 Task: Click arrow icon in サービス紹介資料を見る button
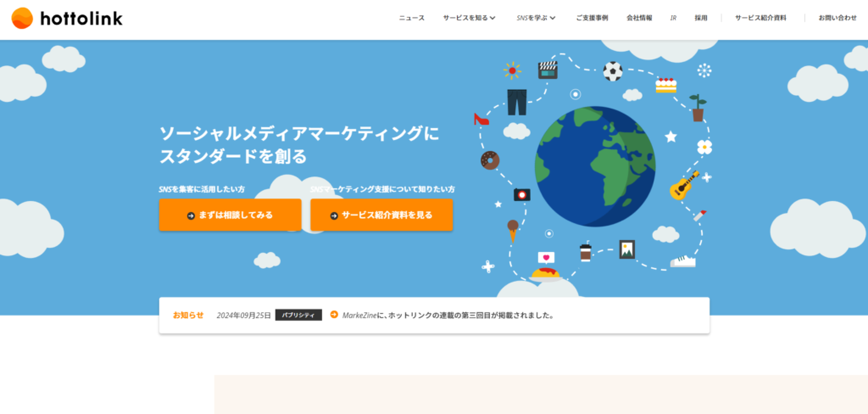point(334,215)
